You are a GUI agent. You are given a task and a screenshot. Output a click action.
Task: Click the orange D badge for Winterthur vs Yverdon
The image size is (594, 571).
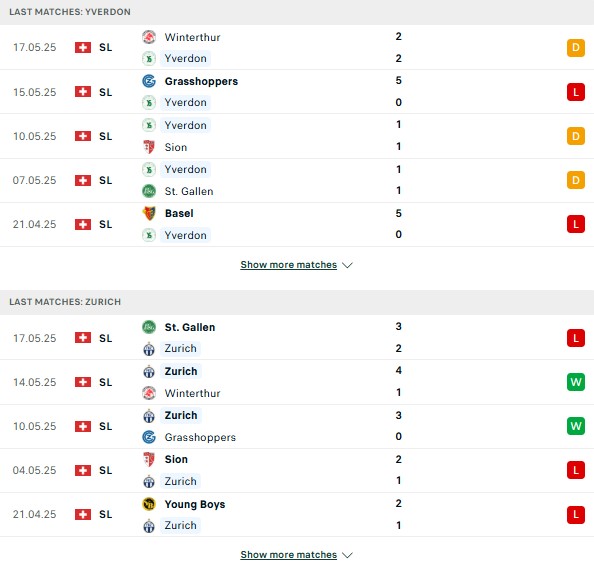coord(576,47)
